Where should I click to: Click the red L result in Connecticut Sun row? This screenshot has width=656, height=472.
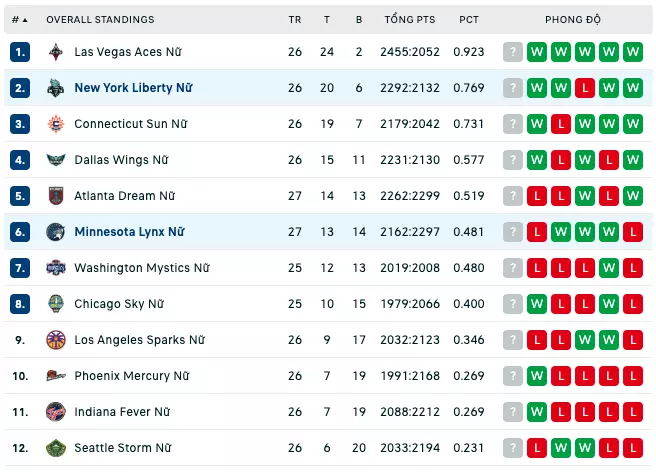[x=561, y=124]
